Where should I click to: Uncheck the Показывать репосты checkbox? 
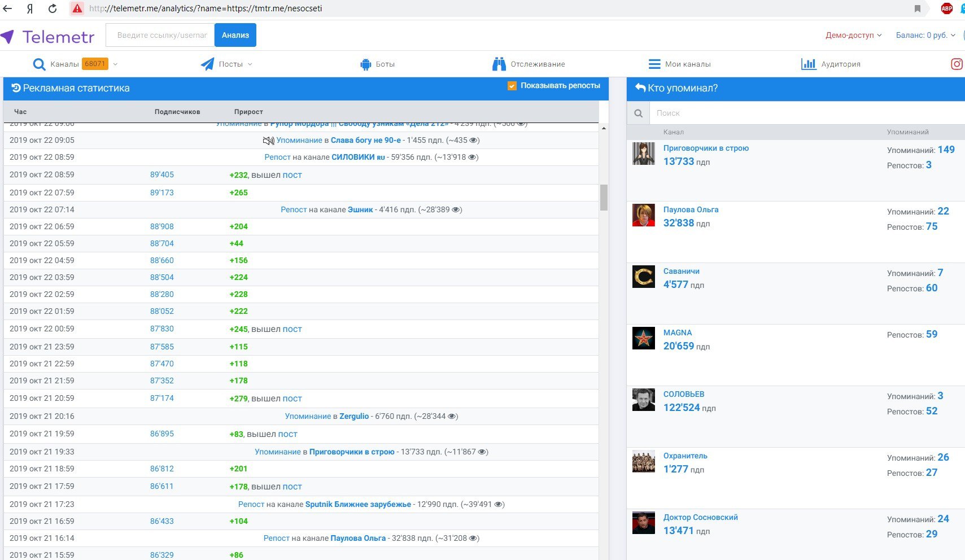point(512,86)
